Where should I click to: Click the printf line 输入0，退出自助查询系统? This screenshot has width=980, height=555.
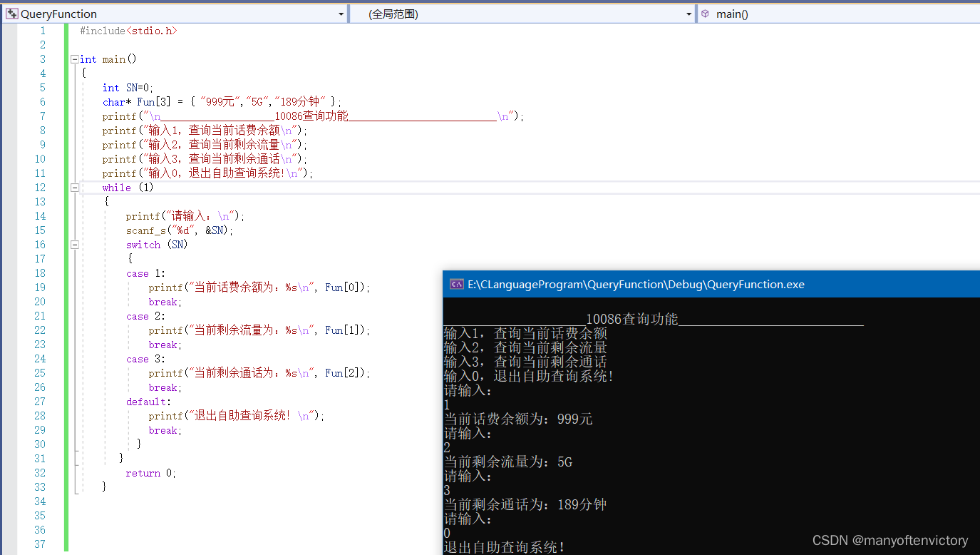click(x=207, y=173)
